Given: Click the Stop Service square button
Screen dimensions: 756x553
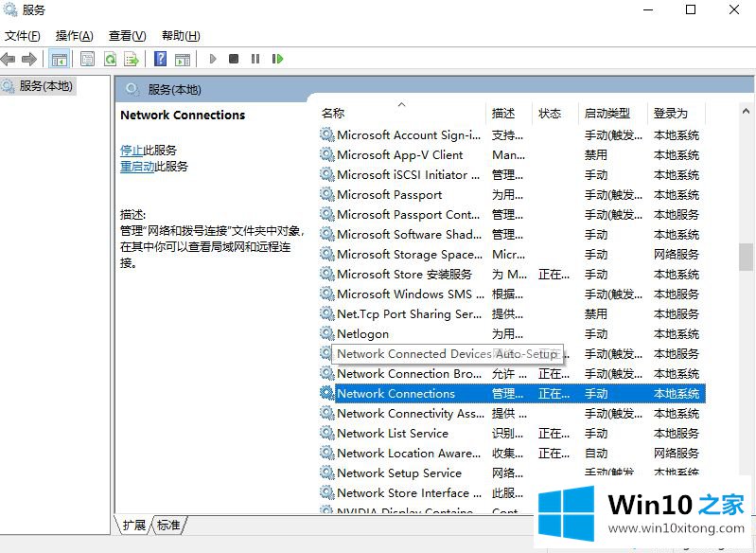Looking at the screenshot, I should click(234, 59).
